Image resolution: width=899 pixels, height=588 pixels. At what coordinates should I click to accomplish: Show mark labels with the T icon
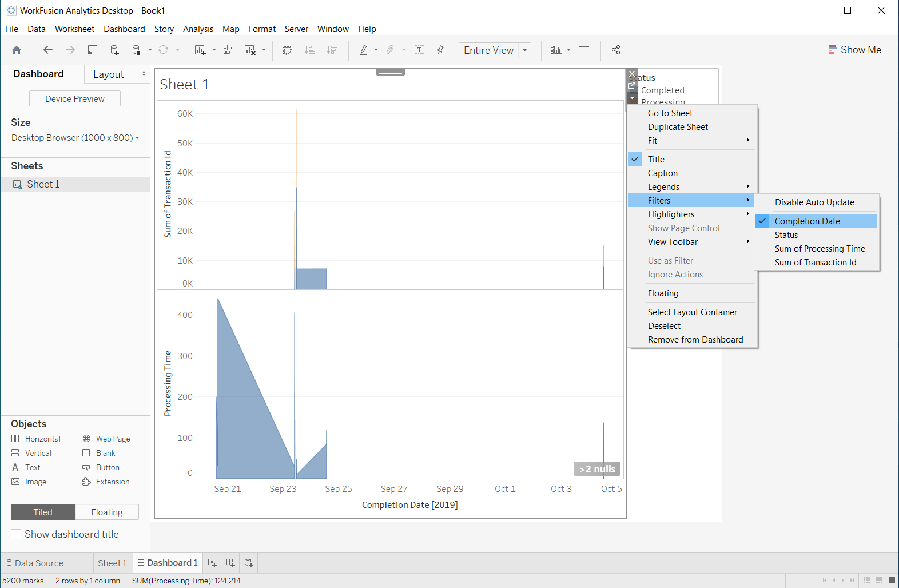(420, 50)
